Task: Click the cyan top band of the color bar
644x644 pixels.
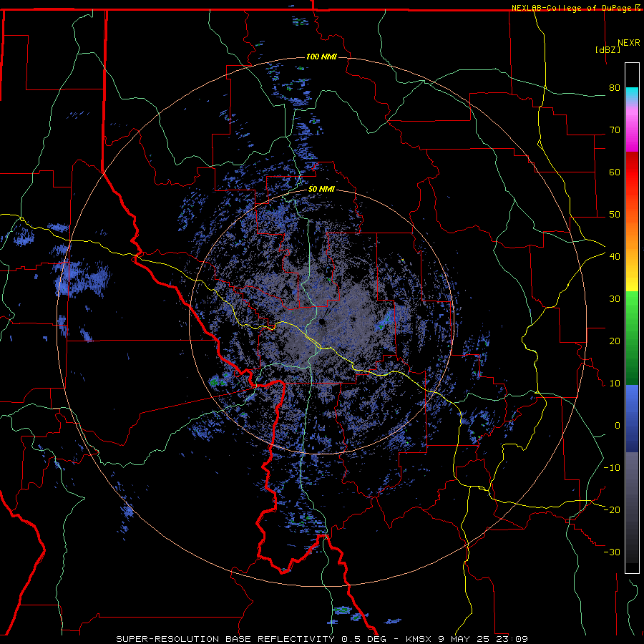Action: point(632,94)
